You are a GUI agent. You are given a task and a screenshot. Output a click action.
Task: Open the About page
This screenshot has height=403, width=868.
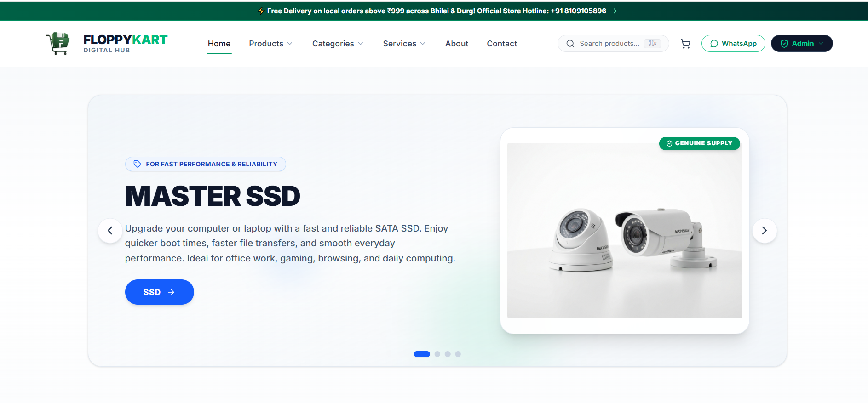point(457,44)
